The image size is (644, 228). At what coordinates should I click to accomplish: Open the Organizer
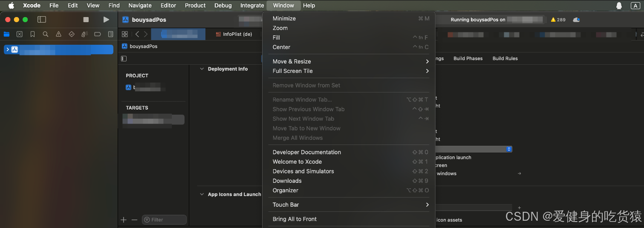[x=349, y=190]
